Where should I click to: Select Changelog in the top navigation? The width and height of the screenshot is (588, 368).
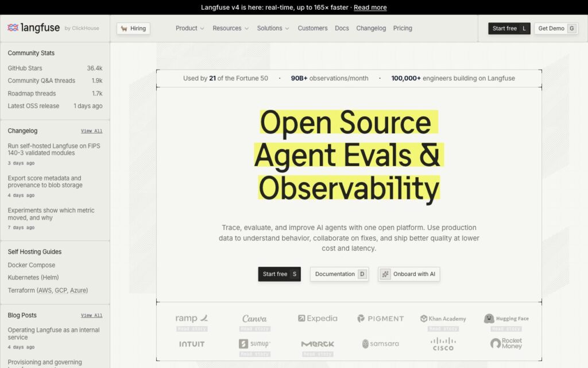pyautogui.click(x=371, y=28)
